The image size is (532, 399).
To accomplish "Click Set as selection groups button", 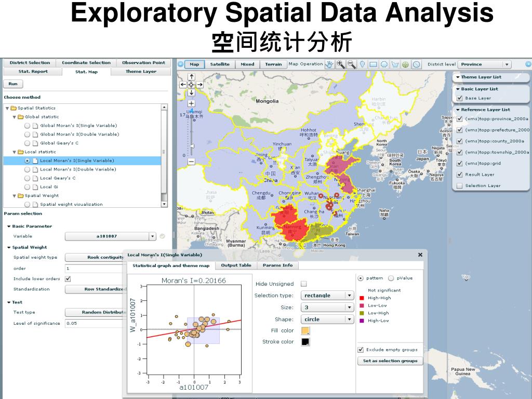I will pyautogui.click(x=390, y=361).
